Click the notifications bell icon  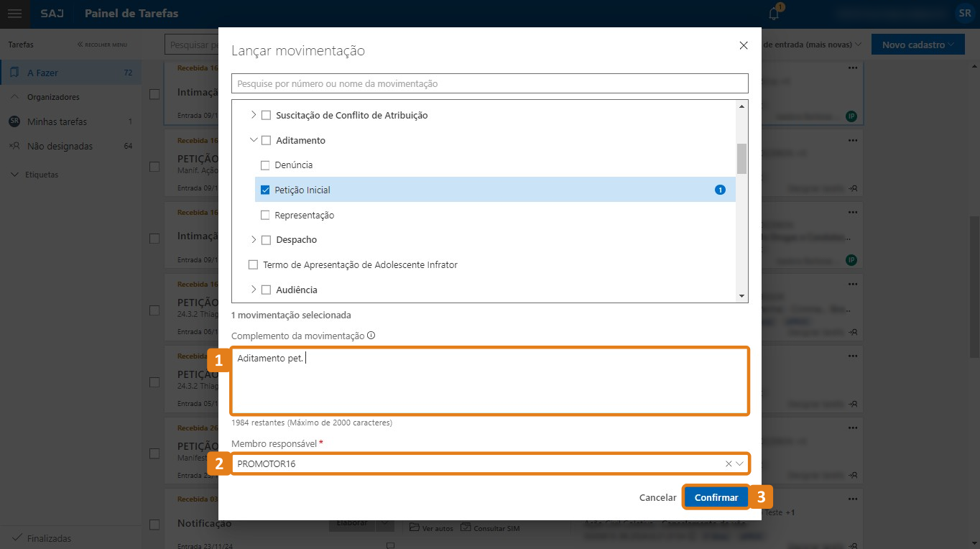(x=774, y=14)
